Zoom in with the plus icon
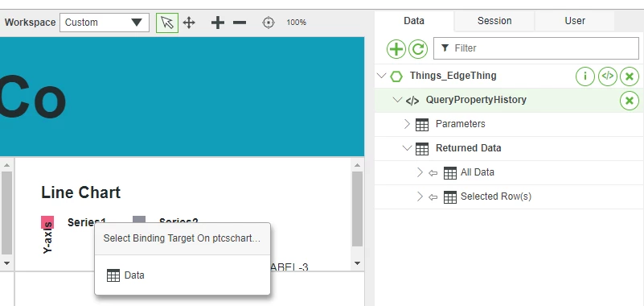This screenshot has width=644, height=306. (x=218, y=23)
